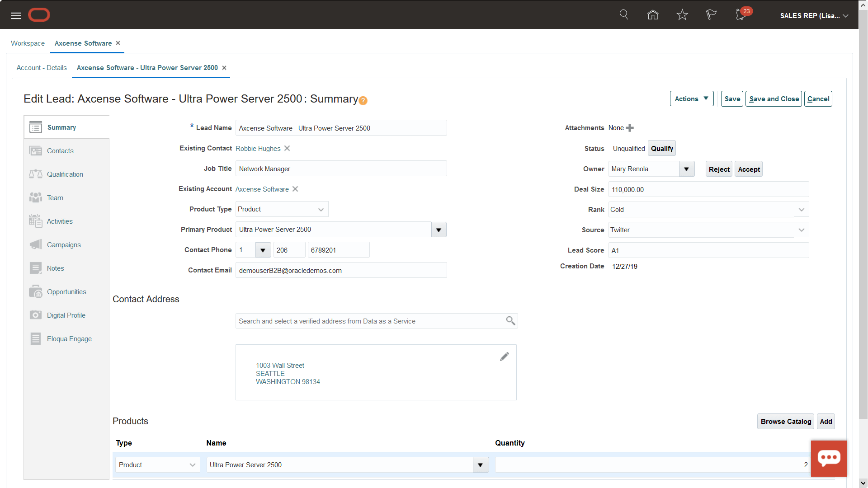Viewport: 868px width, 488px height.
Task: Open the Robbie Hughes contact link
Action: click(x=258, y=148)
